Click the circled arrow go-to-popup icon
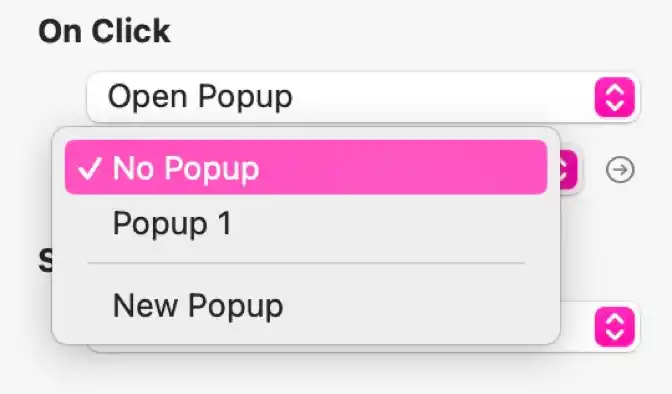The height and width of the screenshot is (394, 672). (x=620, y=170)
